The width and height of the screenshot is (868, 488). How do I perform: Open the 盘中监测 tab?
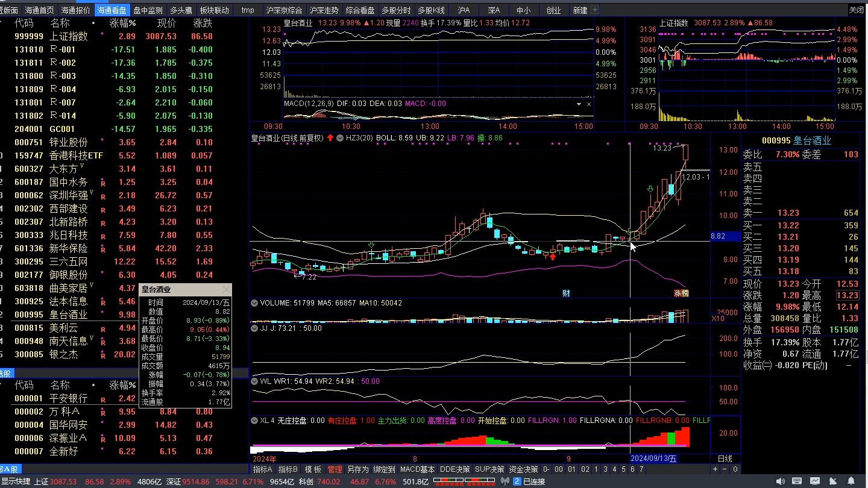[148, 10]
